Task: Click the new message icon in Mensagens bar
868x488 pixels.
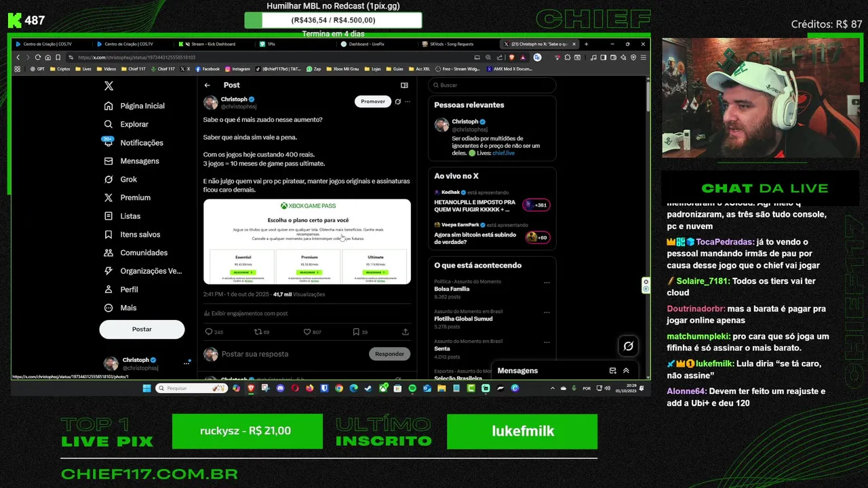Action: (x=613, y=371)
